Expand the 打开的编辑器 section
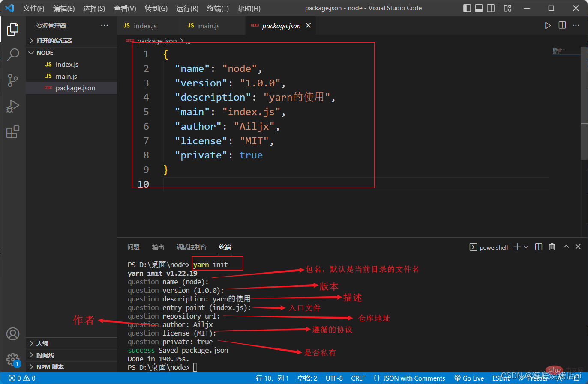This screenshot has width=588, height=384. (x=54, y=41)
